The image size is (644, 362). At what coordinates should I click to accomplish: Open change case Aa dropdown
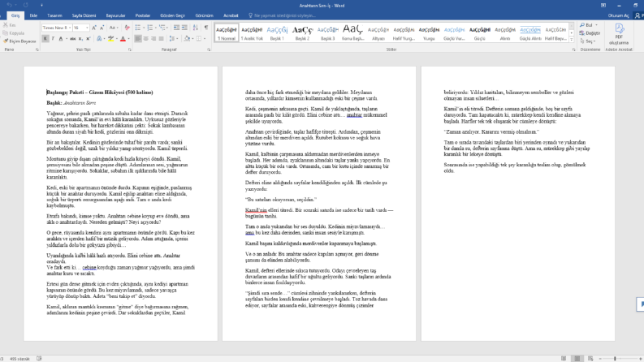114,28
